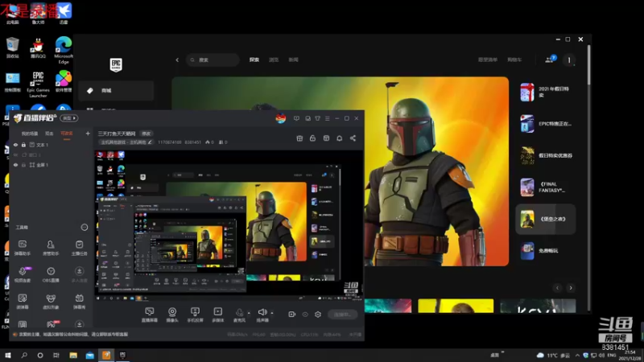Click the notification bell in 直播伴侣
This screenshot has width=644, height=362.
(x=339, y=138)
